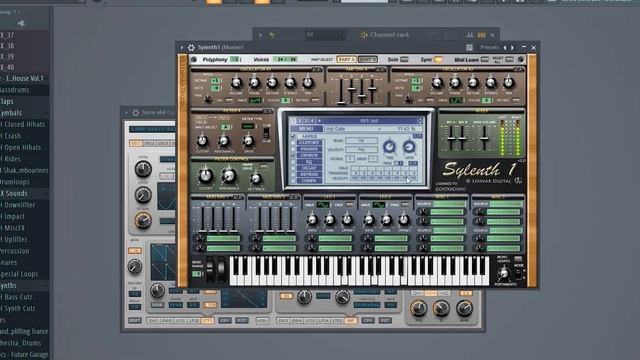Open Oscillator A1 Wave selector
Screen dimensions: 640x360
[x=255, y=100]
